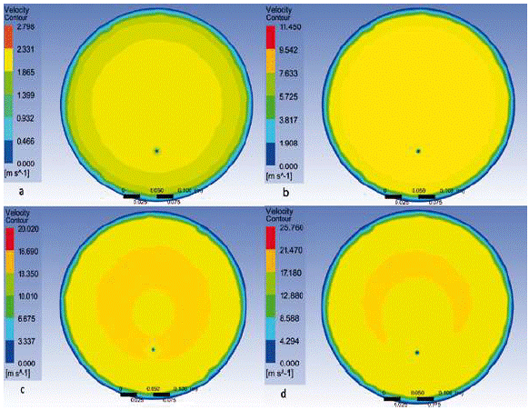529x420 pixels.
Task: Click the 25.760 maximum value in panel d
Action: coord(292,228)
